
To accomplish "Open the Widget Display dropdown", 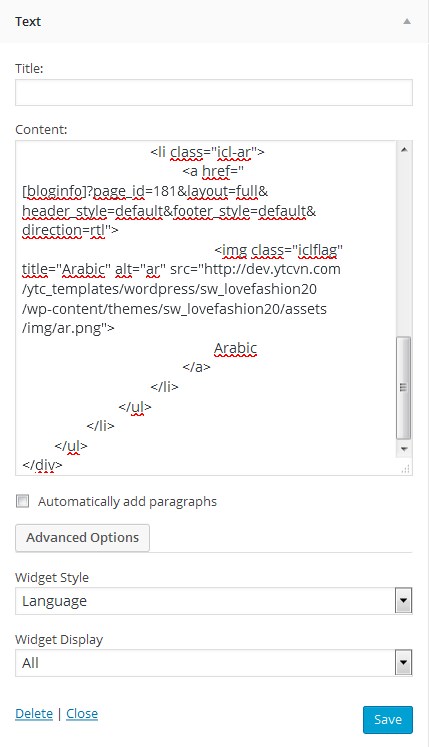I will (x=214, y=663).
